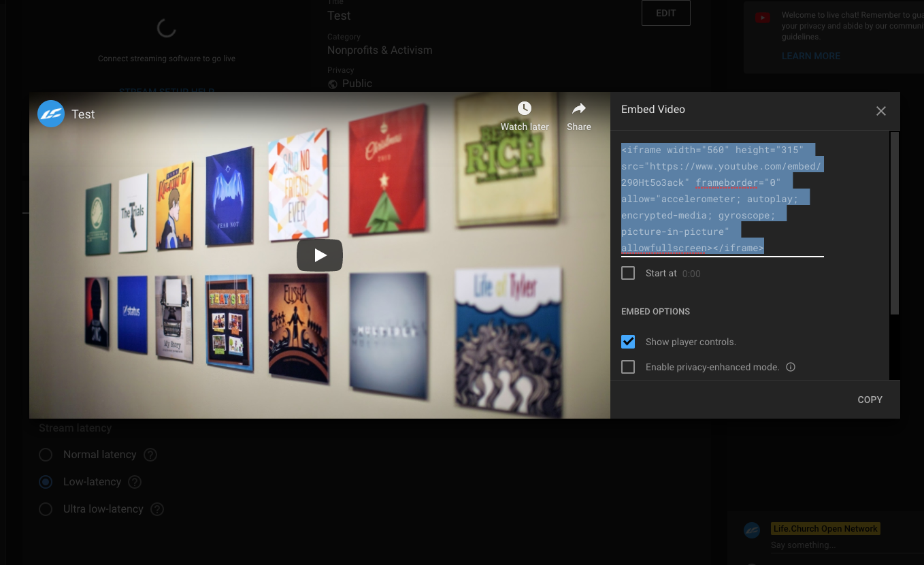Click the Life.Church Open Network name badge
Image resolution: width=924 pixels, height=565 pixels.
826,528
